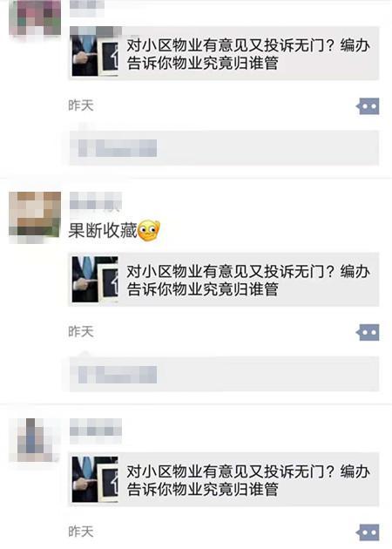Tap the smiley emoji after 果断收藏
Image resolution: width=392 pixels, height=549 pixels.
[x=149, y=230]
